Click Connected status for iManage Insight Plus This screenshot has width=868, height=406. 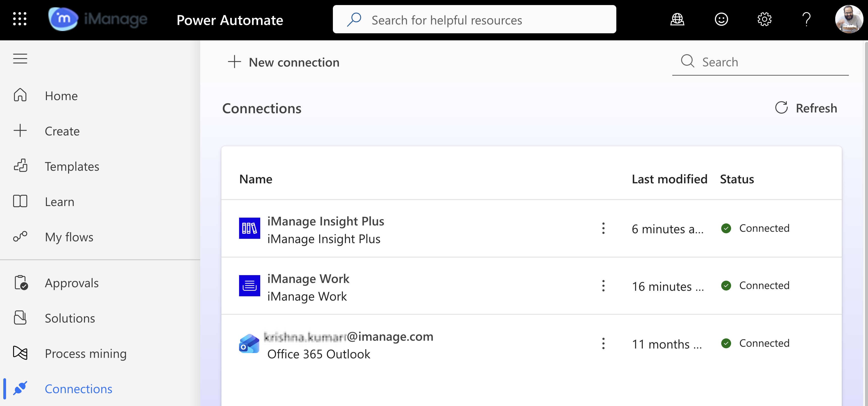point(764,228)
